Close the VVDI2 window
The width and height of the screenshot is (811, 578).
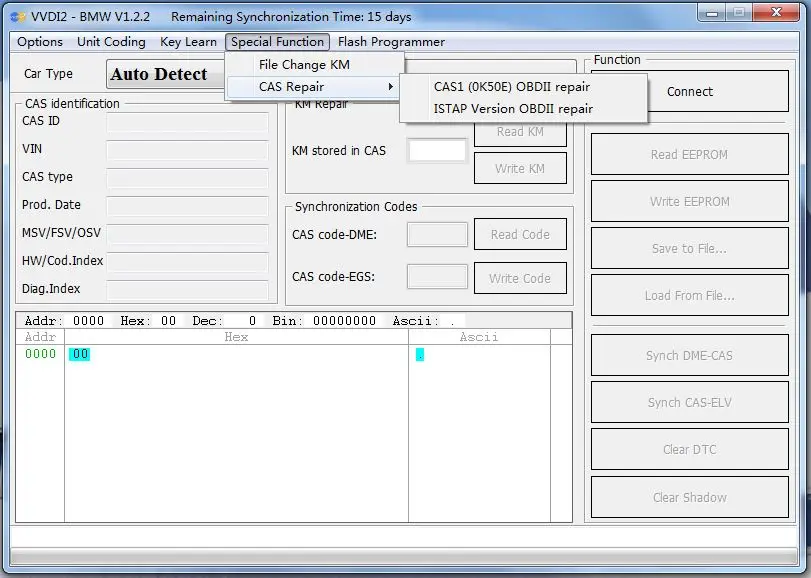click(x=776, y=13)
